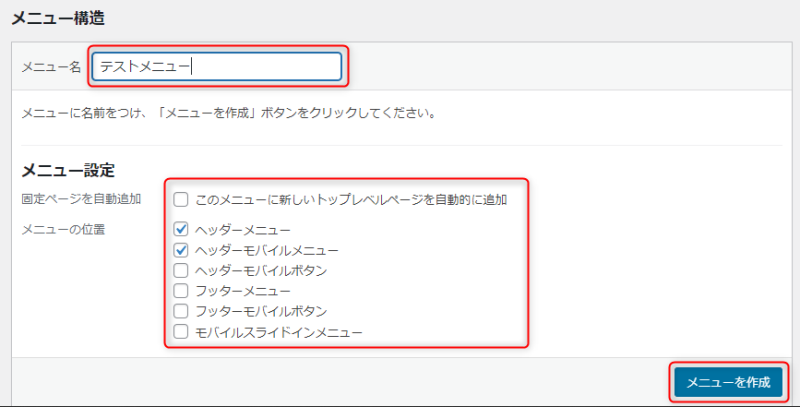Check the 新しいトップレベルページを自動的に追加 checkbox

pyautogui.click(x=181, y=199)
